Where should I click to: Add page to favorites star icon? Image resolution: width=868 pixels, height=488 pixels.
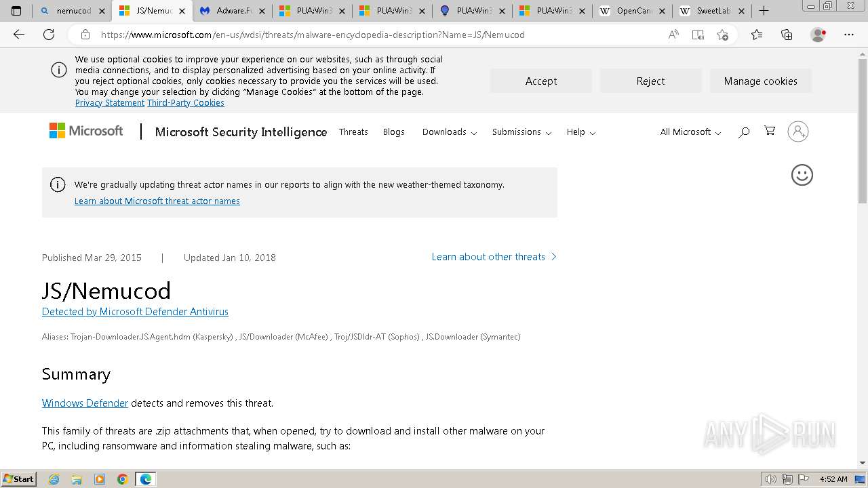click(722, 35)
